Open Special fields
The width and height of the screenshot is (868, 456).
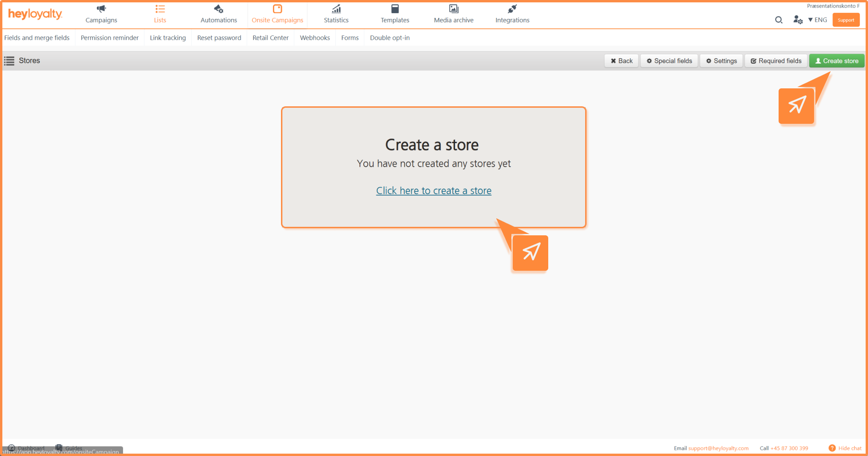[669, 61]
